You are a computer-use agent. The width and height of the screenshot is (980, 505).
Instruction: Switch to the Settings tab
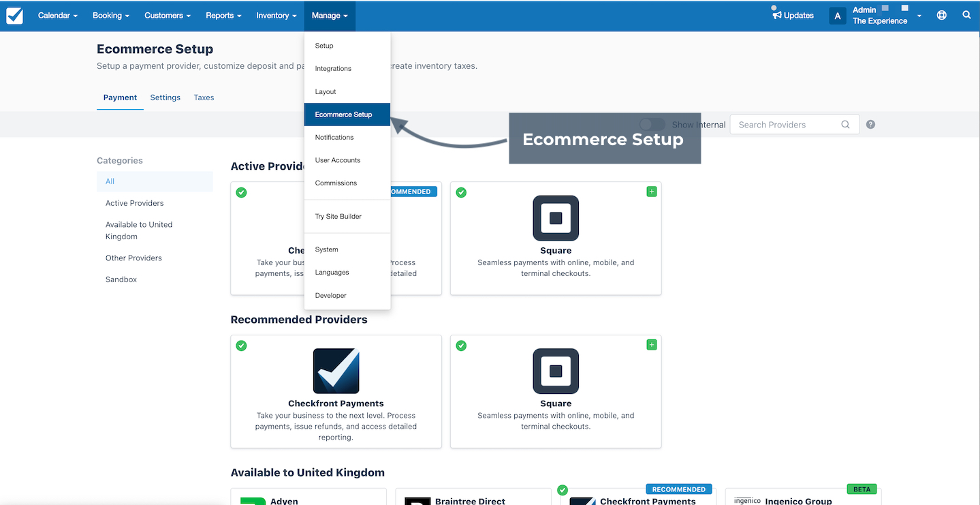[165, 97]
